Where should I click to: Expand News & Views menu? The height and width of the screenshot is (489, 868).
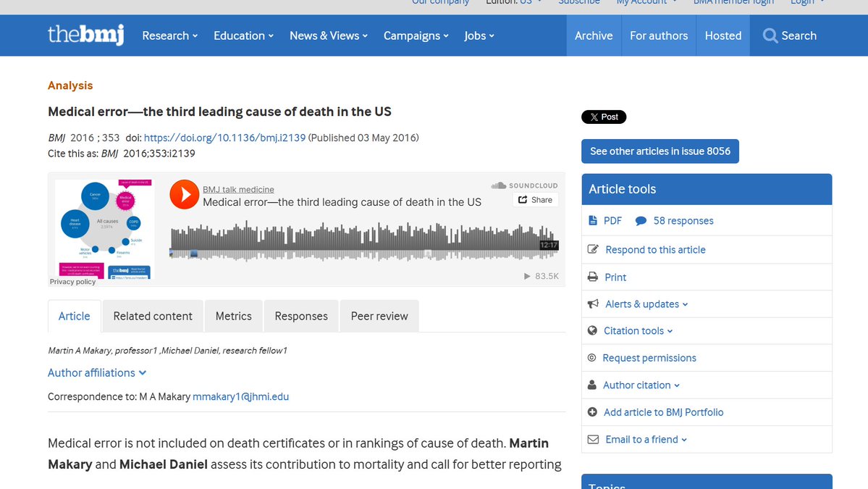tap(329, 35)
